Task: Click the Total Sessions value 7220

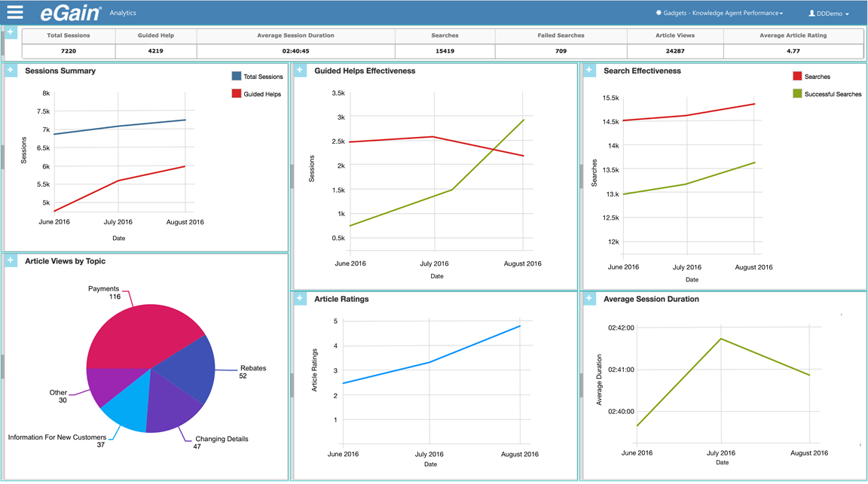Action: click(x=69, y=50)
